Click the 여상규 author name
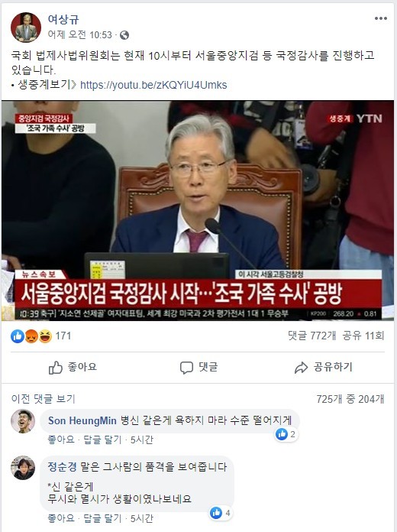This screenshot has height=532, width=397. point(63,19)
